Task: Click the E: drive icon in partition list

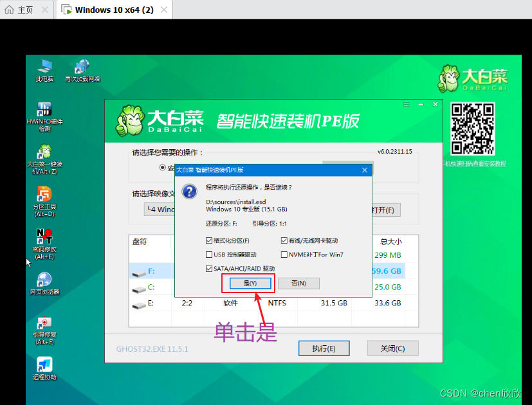Action: 139,305
